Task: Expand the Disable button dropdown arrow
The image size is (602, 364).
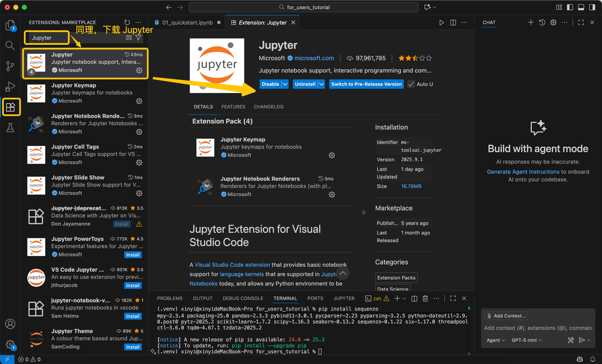Action: 285,84
